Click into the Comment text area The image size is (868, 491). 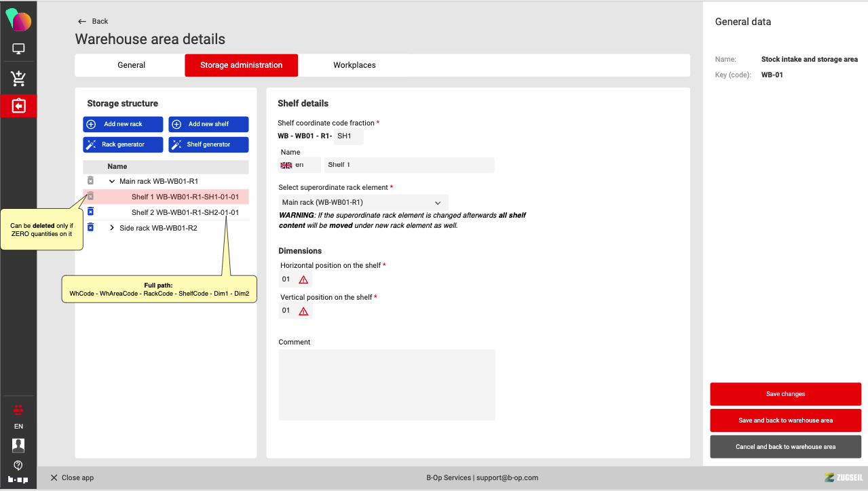point(386,385)
